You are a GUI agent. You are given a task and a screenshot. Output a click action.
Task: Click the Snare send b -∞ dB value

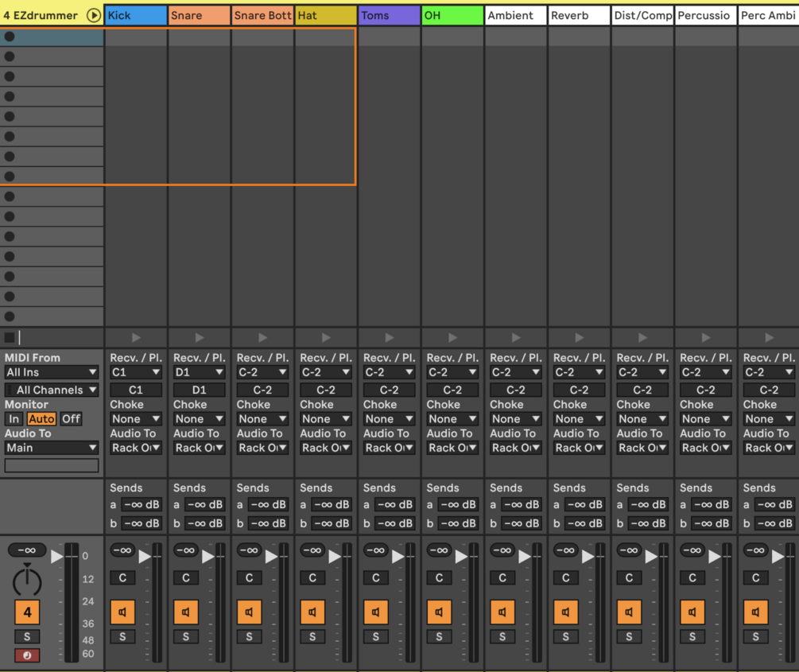pyautogui.click(x=205, y=523)
